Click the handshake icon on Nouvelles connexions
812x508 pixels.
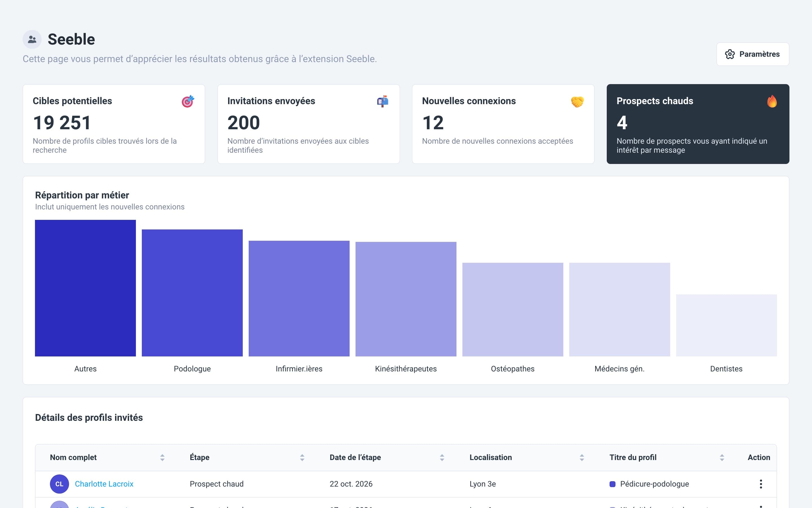577,102
